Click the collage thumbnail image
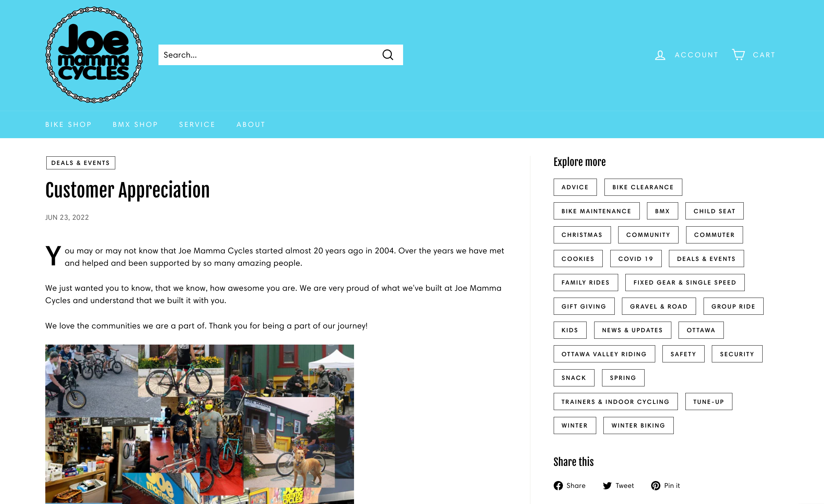This screenshot has width=824, height=504. [200, 424]
